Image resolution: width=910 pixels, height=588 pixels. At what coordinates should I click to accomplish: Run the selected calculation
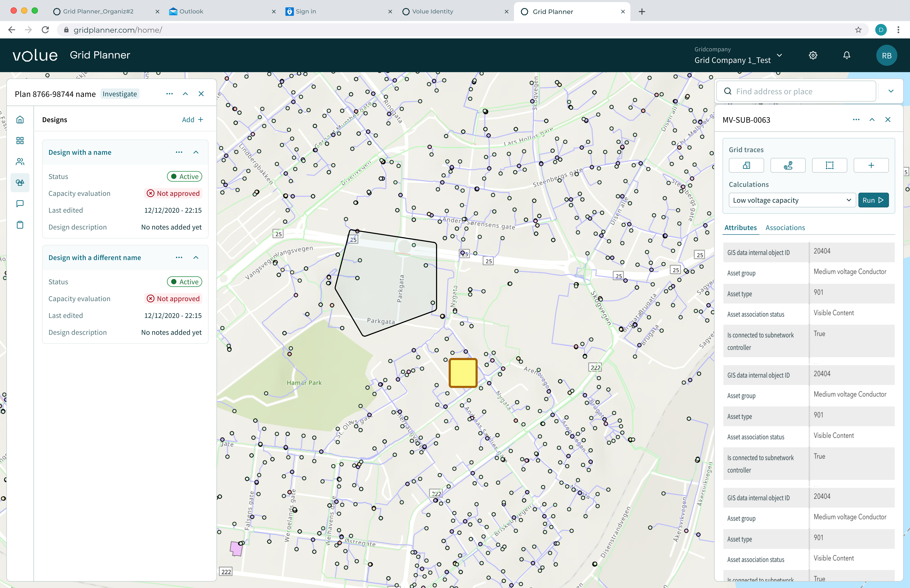click(x=873, y=200)
